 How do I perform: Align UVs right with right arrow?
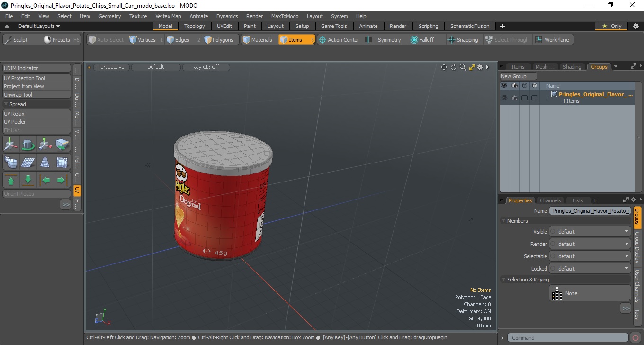click(x=62, y=180)
